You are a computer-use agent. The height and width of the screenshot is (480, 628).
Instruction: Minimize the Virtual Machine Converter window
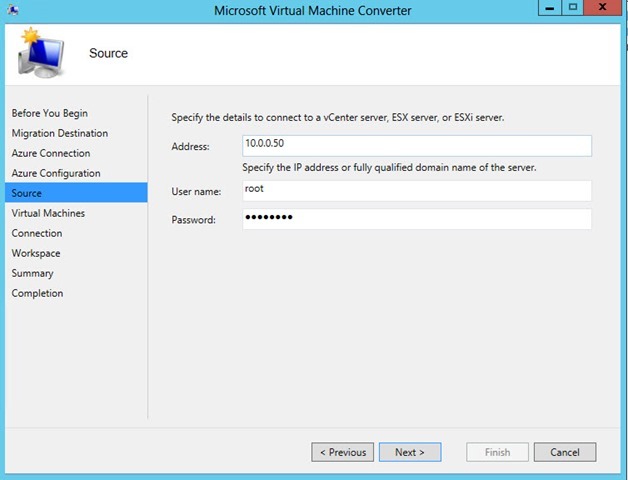550,8
